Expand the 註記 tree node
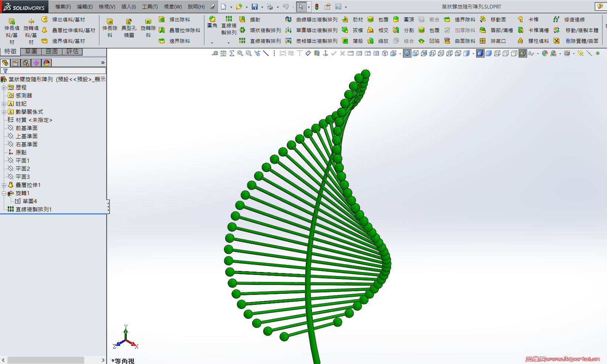607x364 pixels. pos(4,104)
